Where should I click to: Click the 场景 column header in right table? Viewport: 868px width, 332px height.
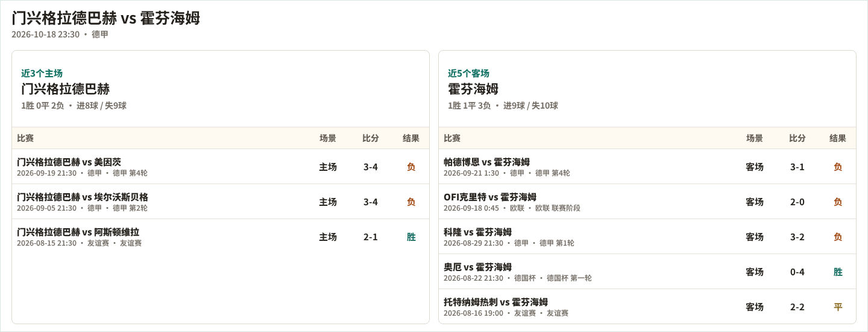pyautogui.click(x=755, y=138)
